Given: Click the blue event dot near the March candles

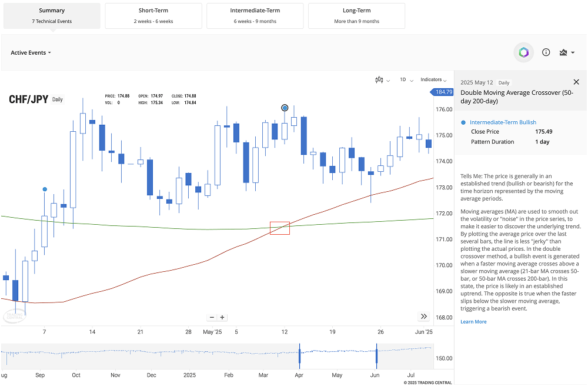Looking at the screenshot, I should coord(44,189).
